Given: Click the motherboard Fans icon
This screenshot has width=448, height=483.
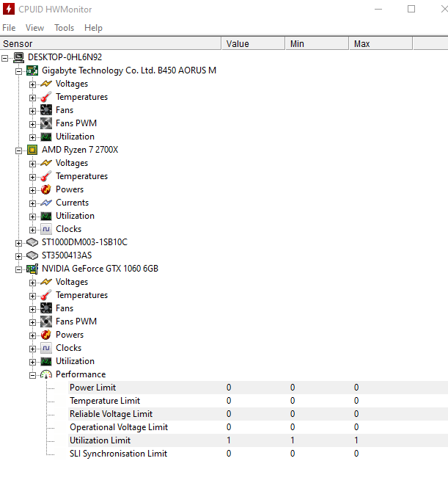Looking at the screenshot, I should (x=46, y=110).
